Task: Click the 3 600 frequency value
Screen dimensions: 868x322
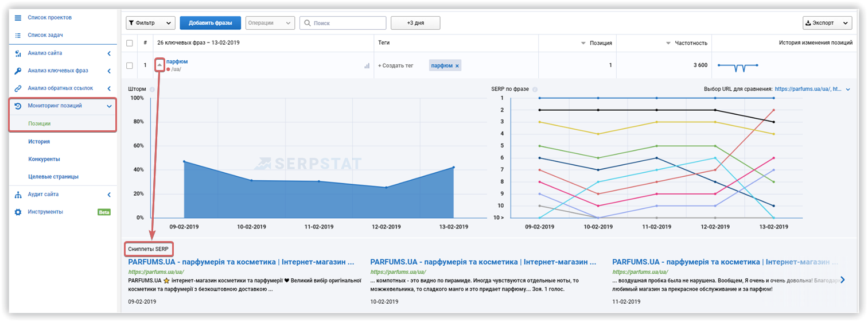Action: (x=700, y=65)
